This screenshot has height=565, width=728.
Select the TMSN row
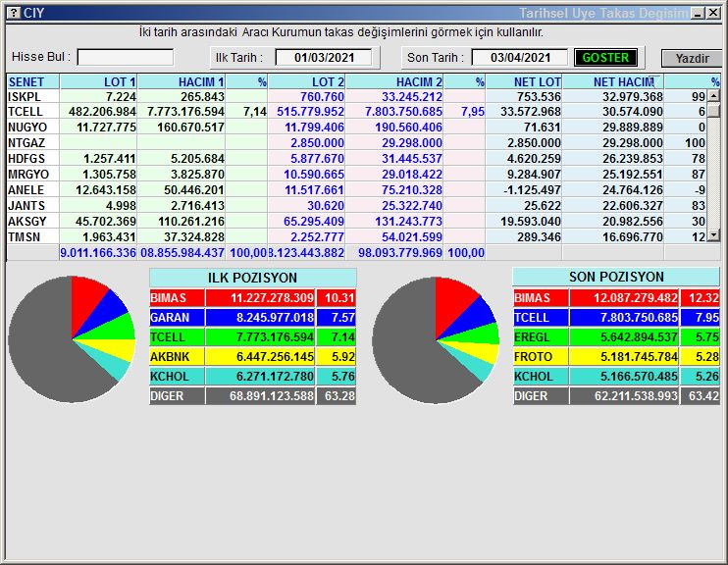356,237
